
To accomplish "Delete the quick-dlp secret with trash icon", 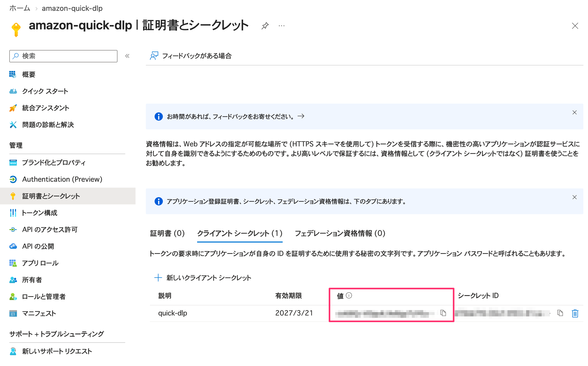I will [575, 313].
